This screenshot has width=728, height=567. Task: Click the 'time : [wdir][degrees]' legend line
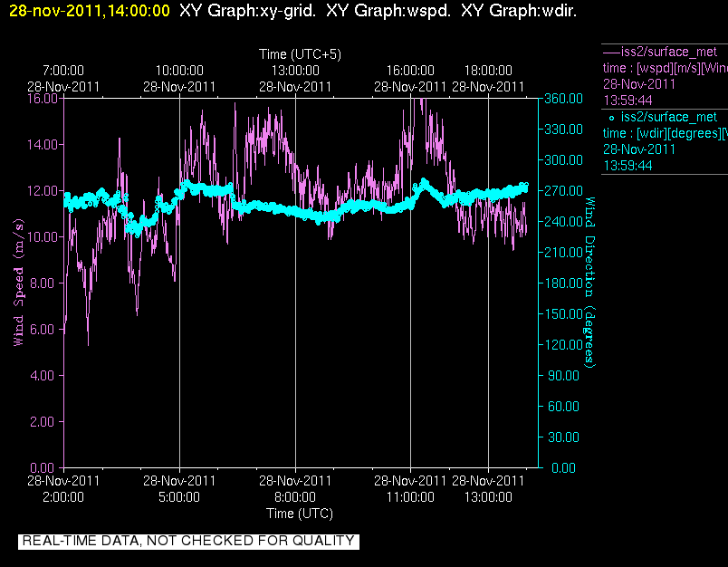pos(665,134)
